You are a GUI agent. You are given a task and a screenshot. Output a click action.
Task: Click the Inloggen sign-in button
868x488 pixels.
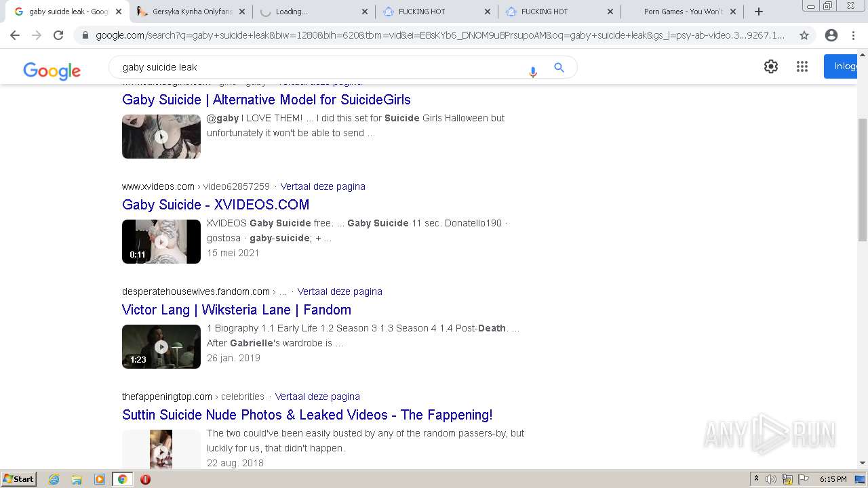tap(842, 66)
